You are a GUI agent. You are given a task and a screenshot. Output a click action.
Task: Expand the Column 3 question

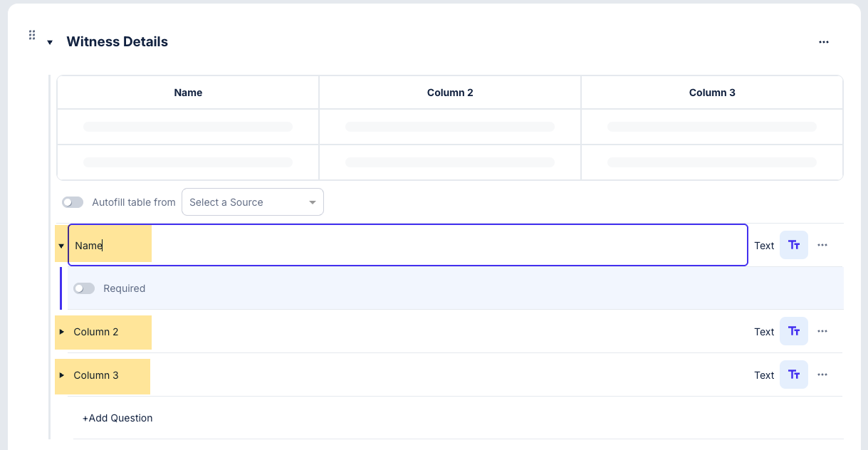[x=62, y=375]
